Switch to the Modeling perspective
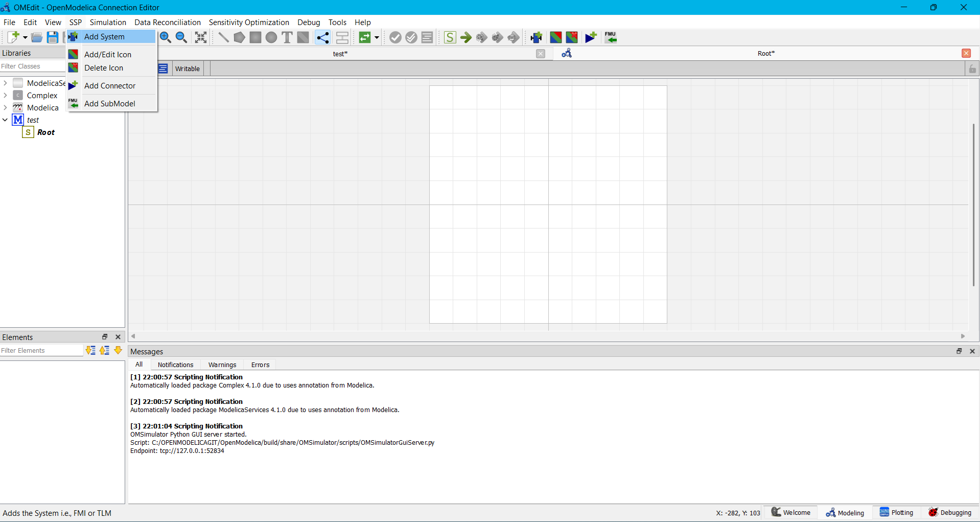980x522 pixels. coord(845,513)
